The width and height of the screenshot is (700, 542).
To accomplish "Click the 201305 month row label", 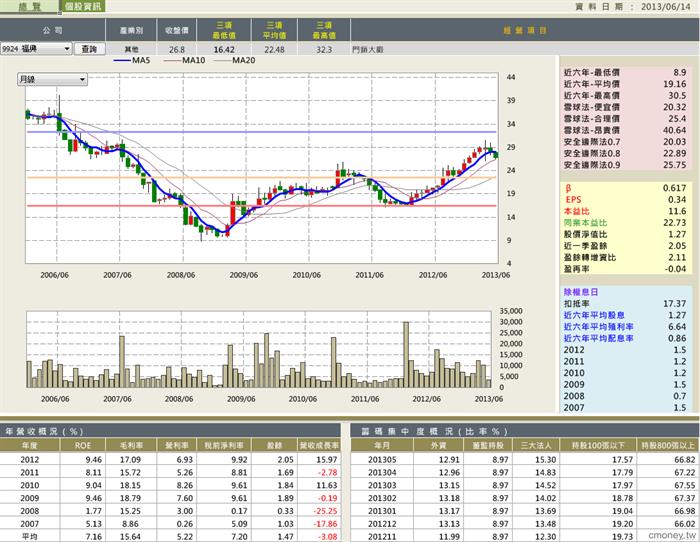I will click(382, 459).
